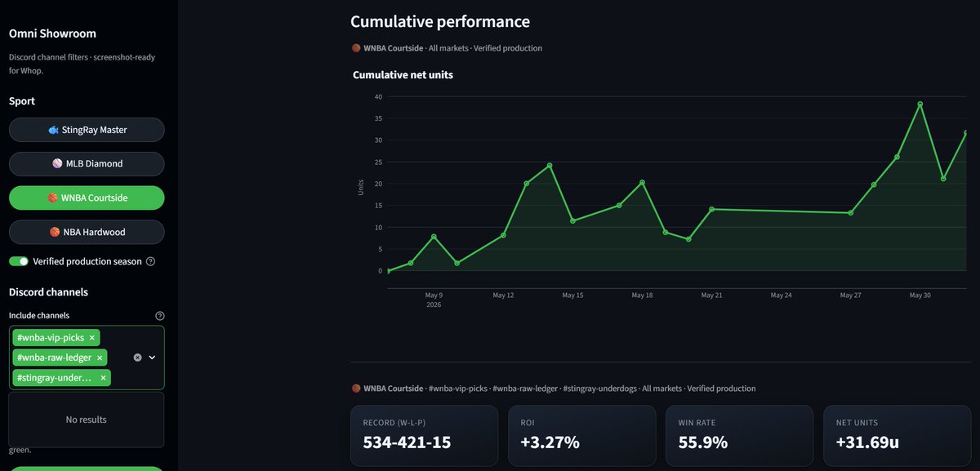Click the Units y-axis label
Image resolution: width=980 pixels, height=471 pixels.
click(x=361, y=187)
